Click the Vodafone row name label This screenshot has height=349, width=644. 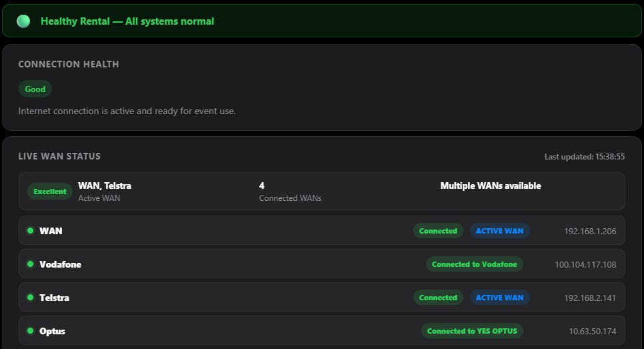(x=61, y=264)
